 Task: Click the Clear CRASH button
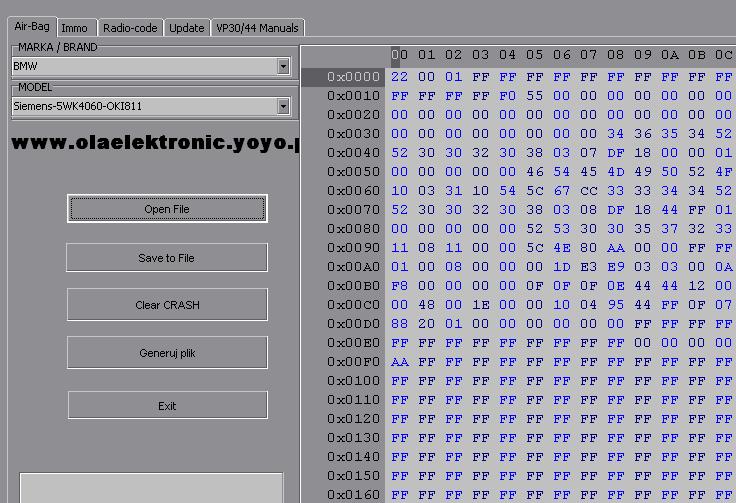[x=167, y=305]
